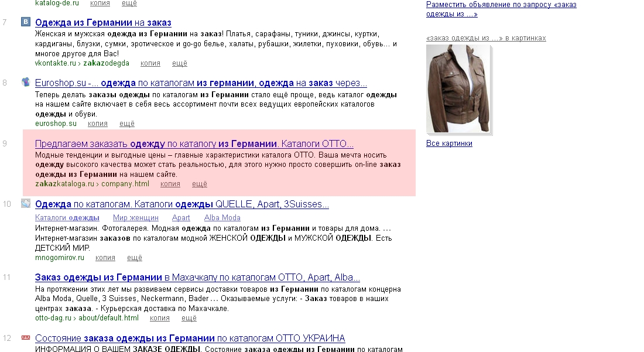Open the 'копия' link under the euroshop.su result
This screenshot has height=352, width=644.
pyautogui.click(x=98, y=124)
